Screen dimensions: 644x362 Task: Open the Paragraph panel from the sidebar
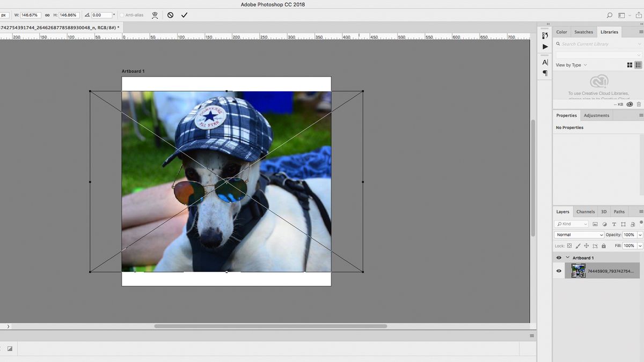tap(545, 73)
